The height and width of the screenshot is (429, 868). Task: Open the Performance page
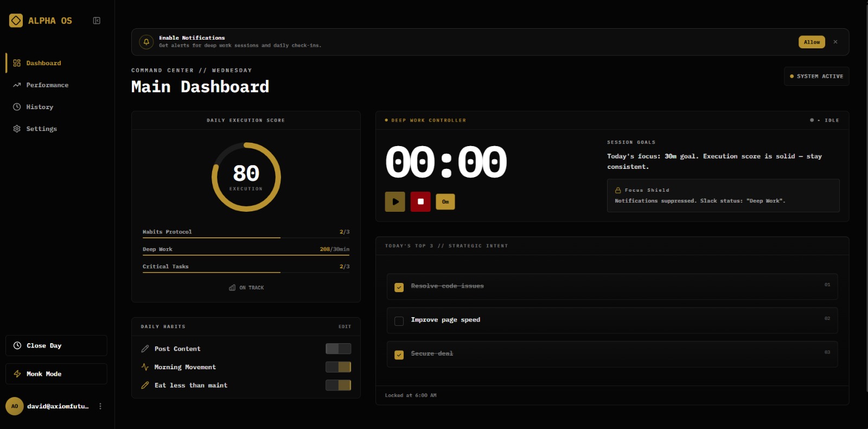56,85
